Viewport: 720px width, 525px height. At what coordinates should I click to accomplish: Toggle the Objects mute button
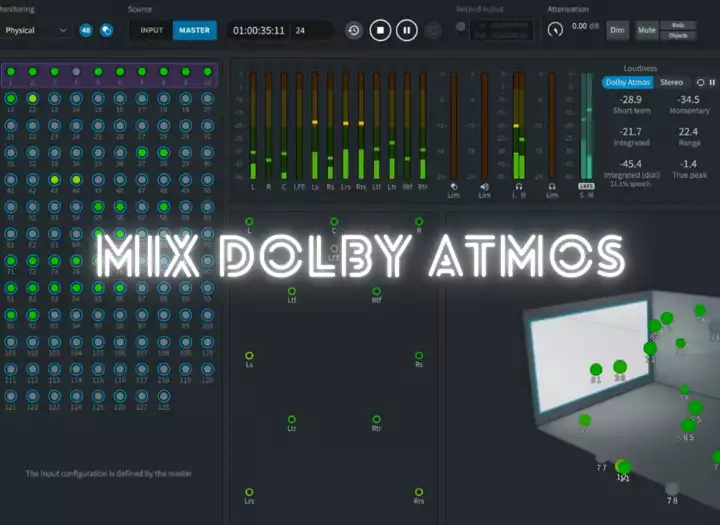[678, 35]
